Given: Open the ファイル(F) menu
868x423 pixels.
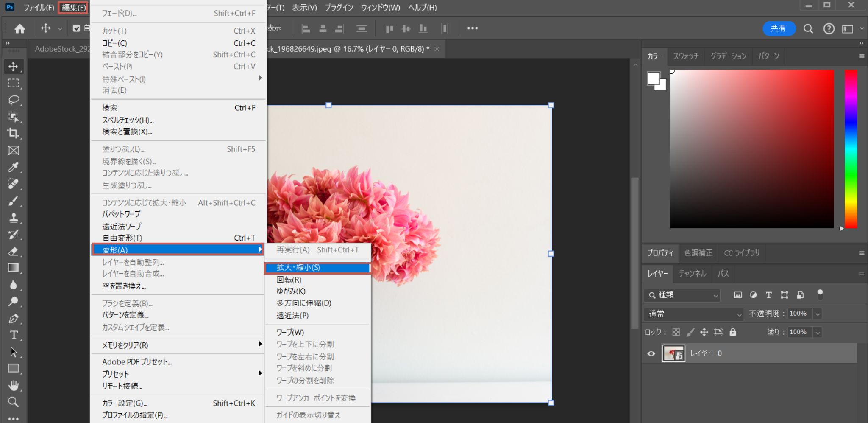Looking at the screenshot, I should pos(39,8).
